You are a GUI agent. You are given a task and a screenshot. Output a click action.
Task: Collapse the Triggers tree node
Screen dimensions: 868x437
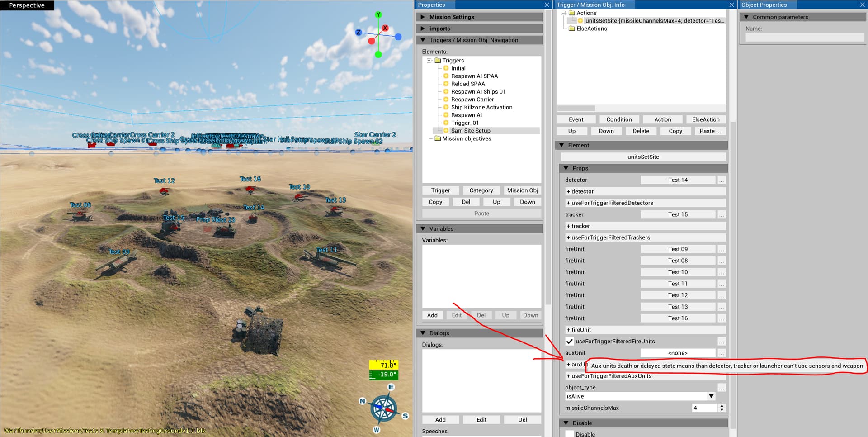429,60
